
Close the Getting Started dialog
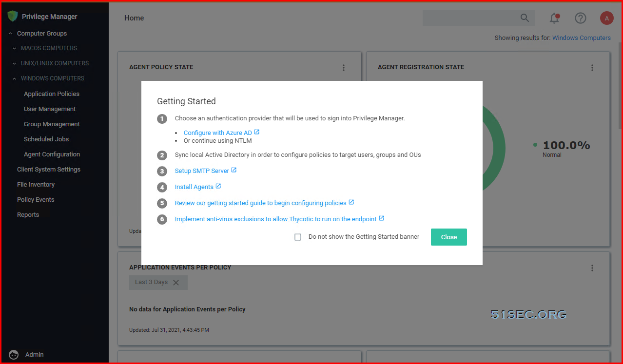tap(449, 237)
